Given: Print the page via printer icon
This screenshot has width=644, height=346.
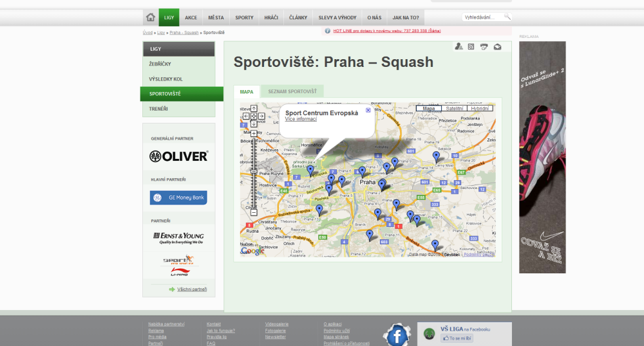Looking at the screenshot, I should click(x=484, y=47).
